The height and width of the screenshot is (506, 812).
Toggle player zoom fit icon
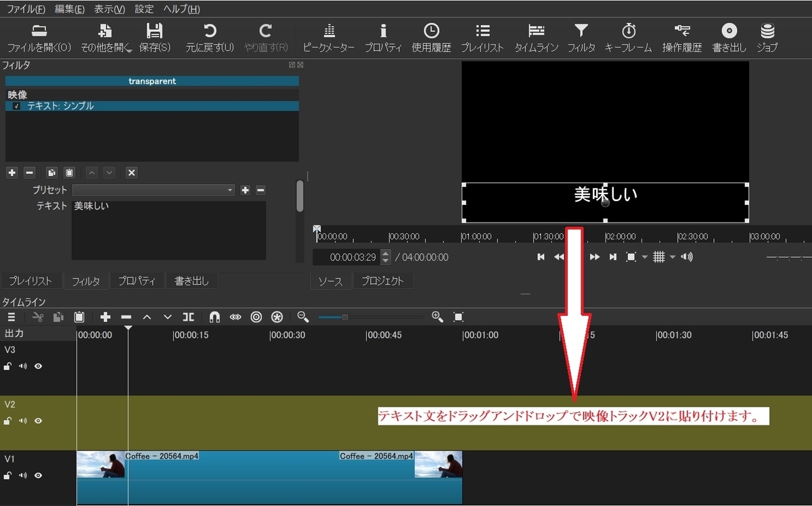(x=631, y=257)
